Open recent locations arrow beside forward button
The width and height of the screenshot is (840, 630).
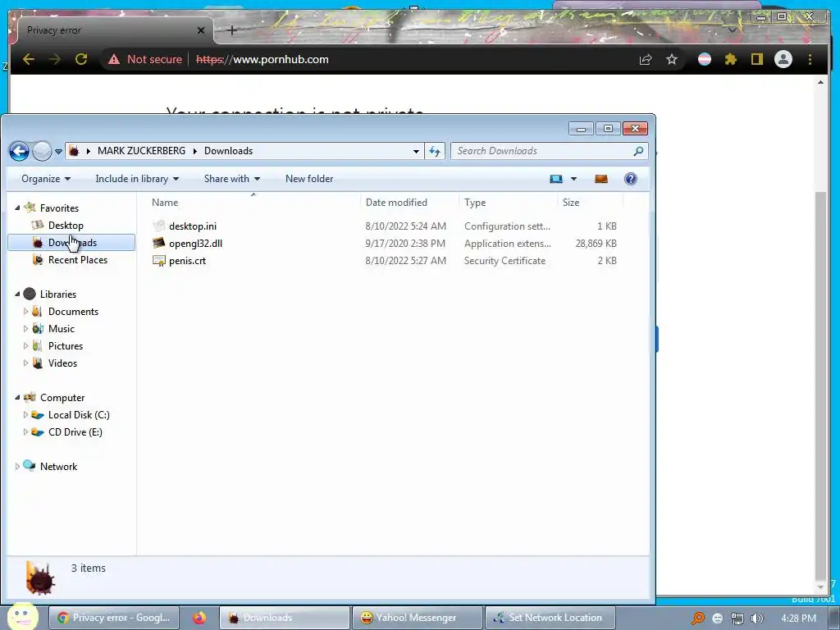[x=58, y=152]
